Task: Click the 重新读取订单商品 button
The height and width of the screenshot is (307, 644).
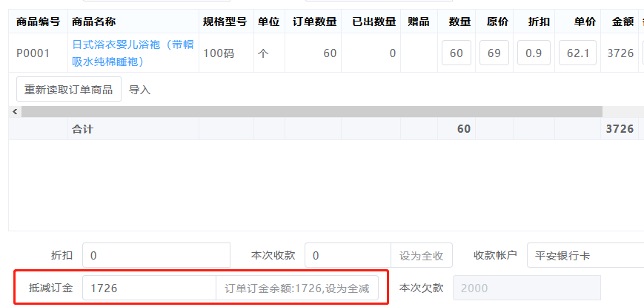Action: pos(68,90)
